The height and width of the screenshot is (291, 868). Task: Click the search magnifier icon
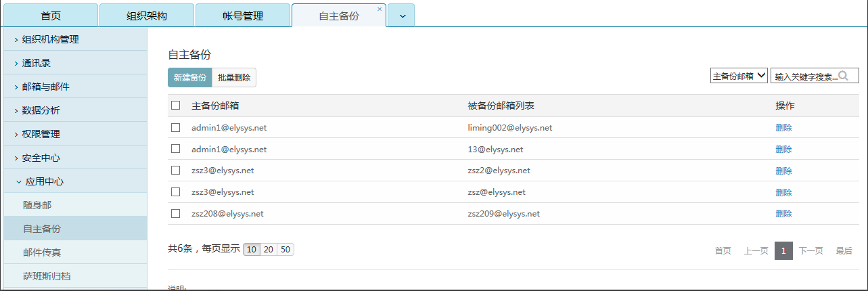coord(843,76)
